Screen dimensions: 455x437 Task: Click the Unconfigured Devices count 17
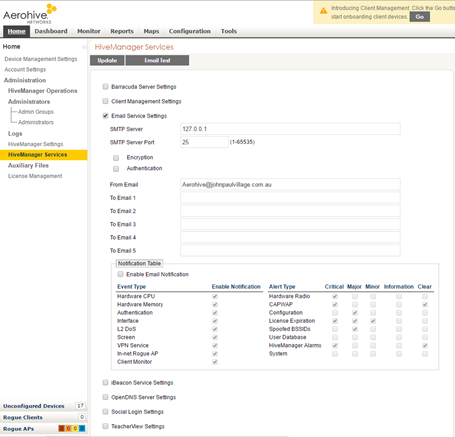[80, 406]
